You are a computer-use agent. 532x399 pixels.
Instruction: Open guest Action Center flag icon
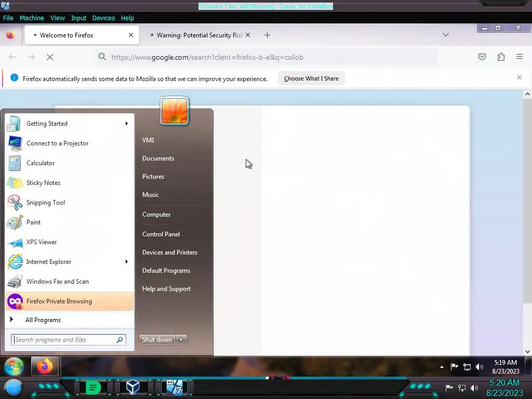(454, 366)
